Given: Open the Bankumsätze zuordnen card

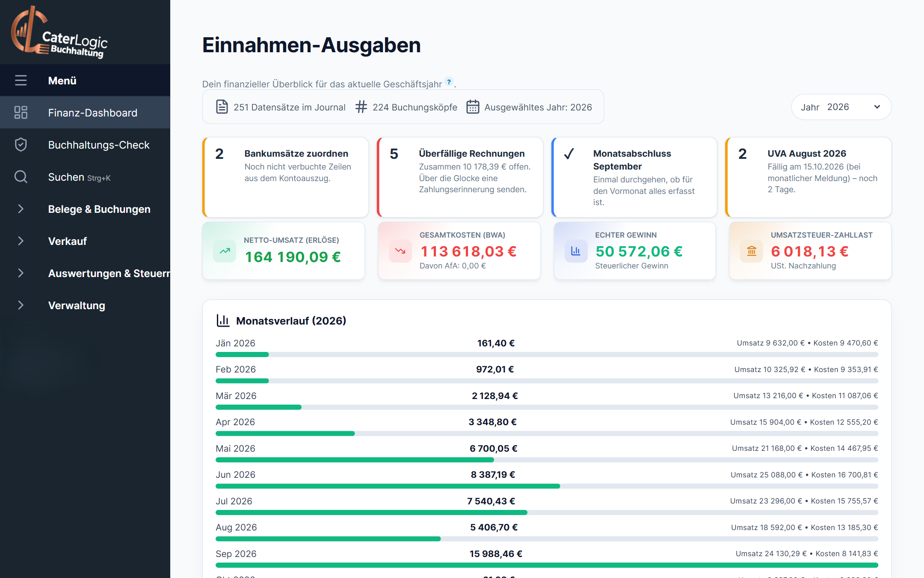Looking at the screenshot, I should tap(285, 177).
